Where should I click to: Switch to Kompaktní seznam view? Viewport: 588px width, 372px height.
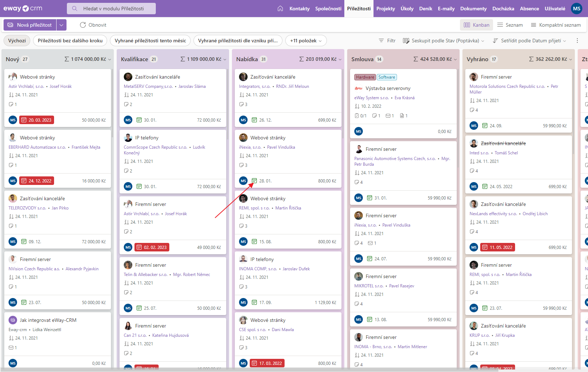pyautogui.click(x=556, y=25)
